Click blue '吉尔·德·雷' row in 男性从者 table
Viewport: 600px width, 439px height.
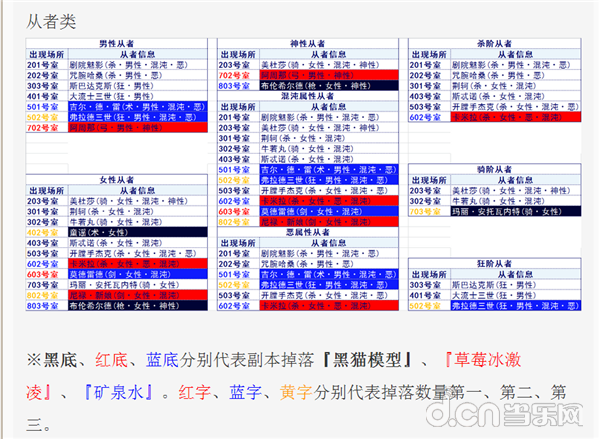[x=117, y=106]
